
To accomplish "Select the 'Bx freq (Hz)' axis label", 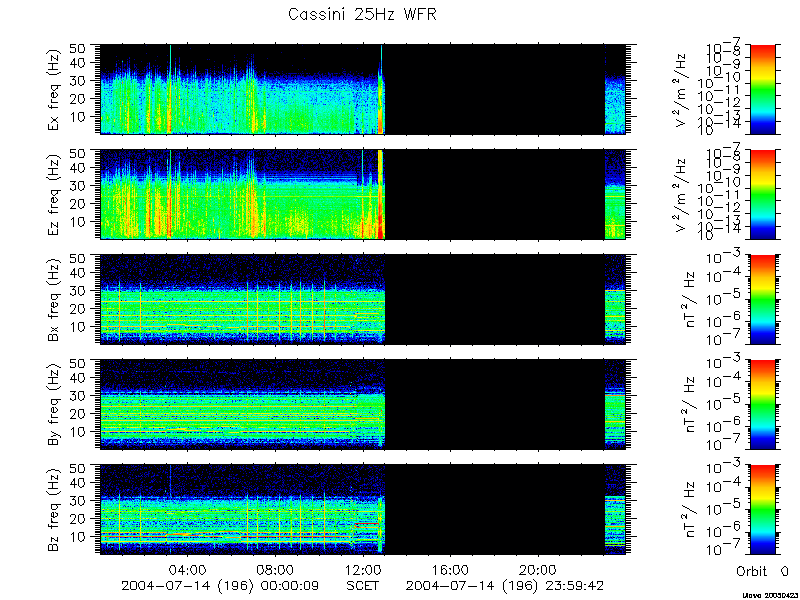I will click(55, 299).
